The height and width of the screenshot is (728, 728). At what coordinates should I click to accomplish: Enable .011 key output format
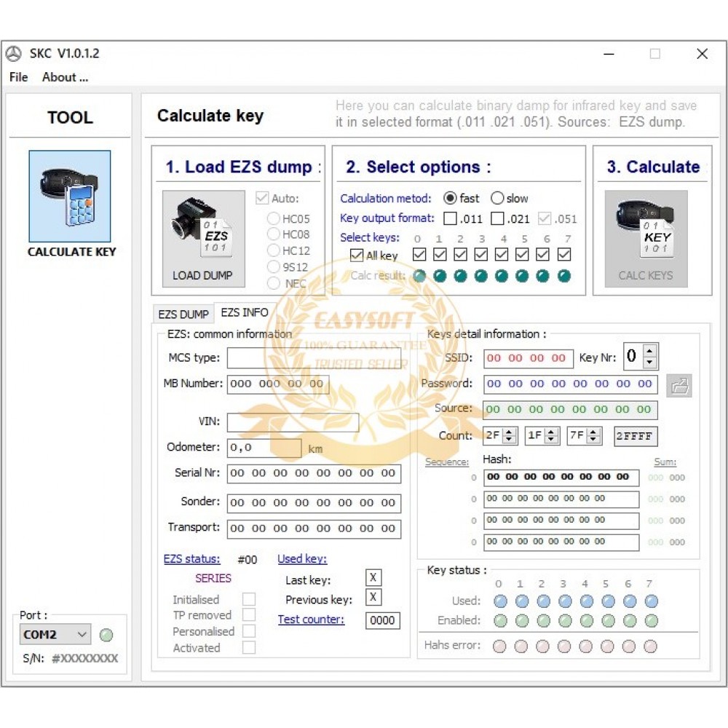[x=450, y=218]
